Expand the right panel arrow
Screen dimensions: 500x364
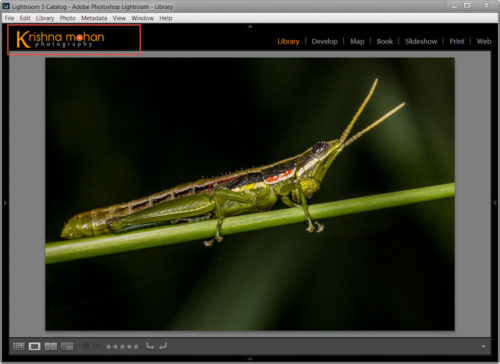point(495,203)
